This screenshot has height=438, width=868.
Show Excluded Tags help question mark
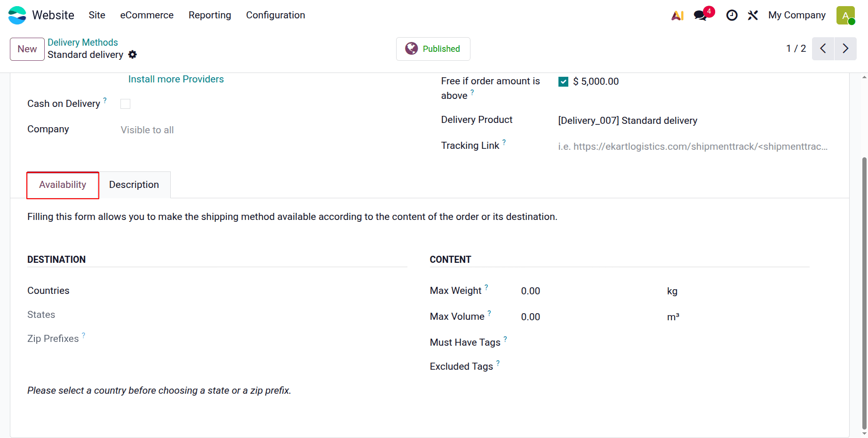(x=498, y=363)
